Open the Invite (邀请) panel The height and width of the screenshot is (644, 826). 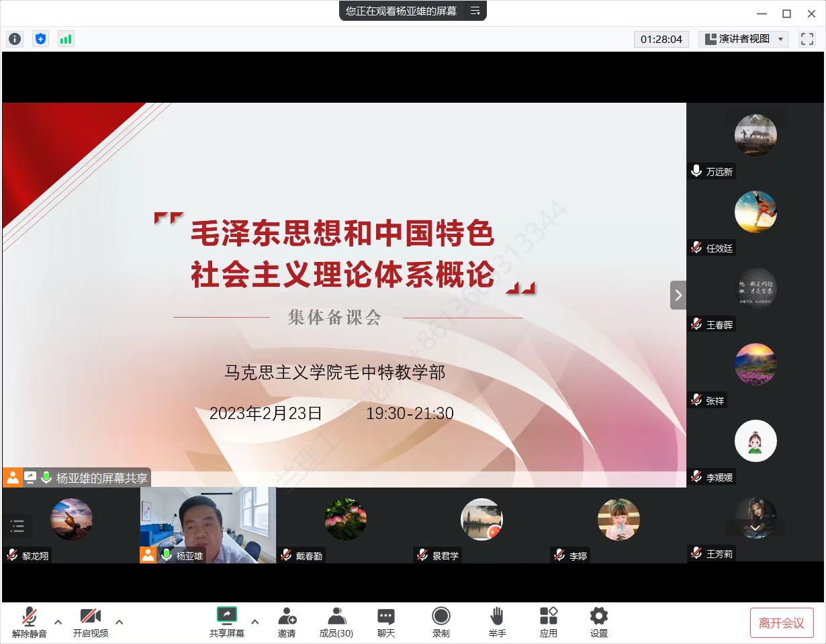287,622
